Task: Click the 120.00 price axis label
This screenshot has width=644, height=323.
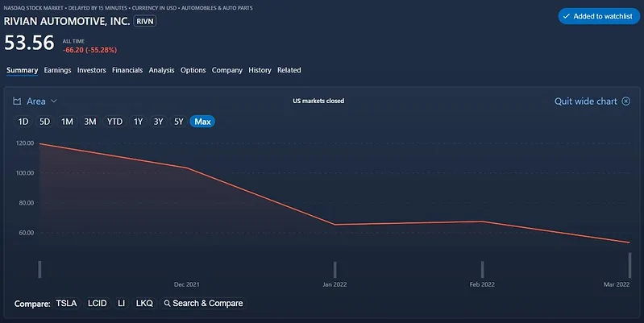Action: pyautogui.click(x=25, y=143)
